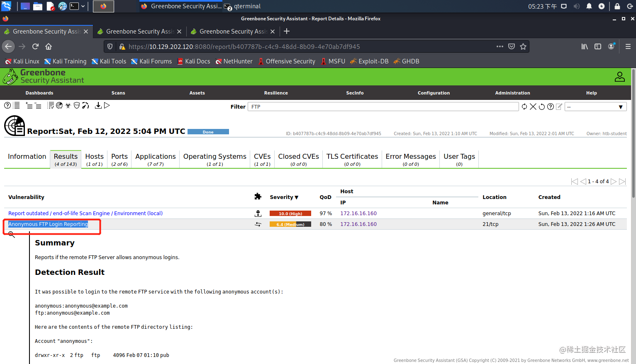Click the edit filter pencil icon
Image resolution: width=636 pixels, height=364 pixels.
559,107
